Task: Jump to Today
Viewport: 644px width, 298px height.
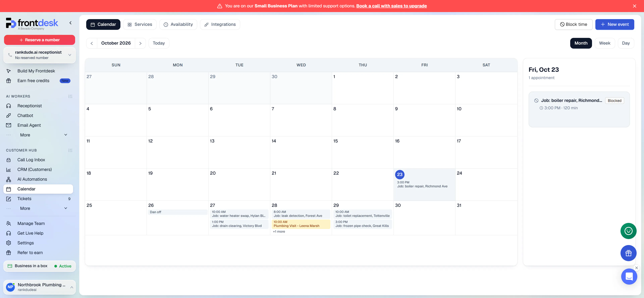Action: tap(159, 43)
